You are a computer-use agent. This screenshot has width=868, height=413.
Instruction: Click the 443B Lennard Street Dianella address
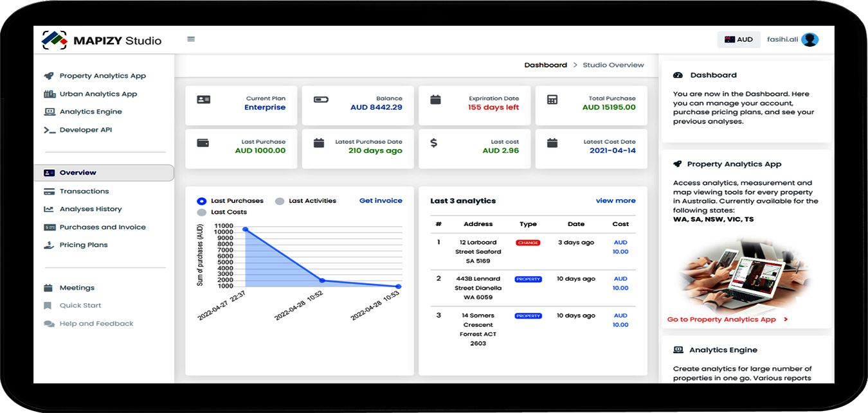[x=478, y=288]
